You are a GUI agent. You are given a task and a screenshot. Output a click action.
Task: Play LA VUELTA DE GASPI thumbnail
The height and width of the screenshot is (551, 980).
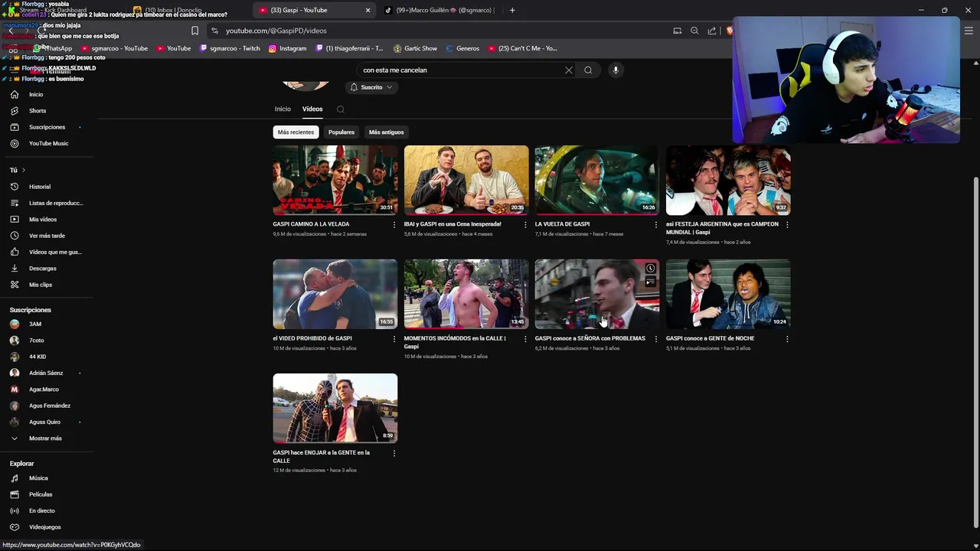(x=597, y=180)
